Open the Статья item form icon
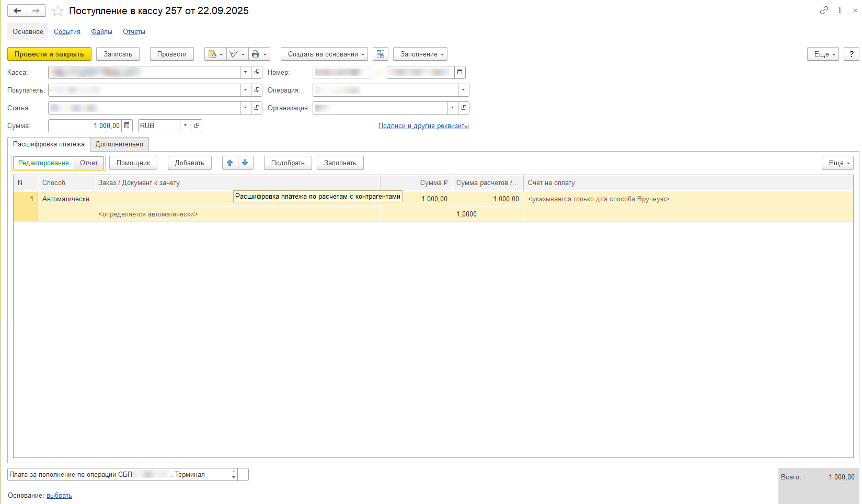 [257, 108]
